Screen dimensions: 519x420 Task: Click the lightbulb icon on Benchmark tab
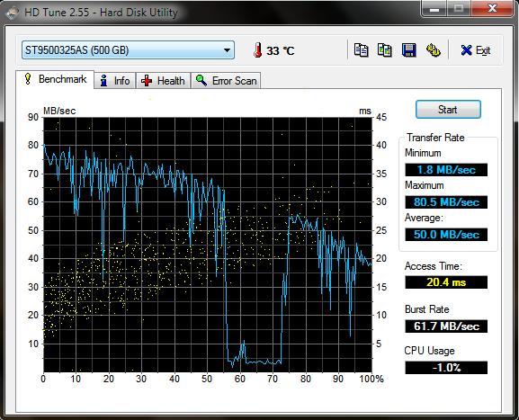(28, 79)
